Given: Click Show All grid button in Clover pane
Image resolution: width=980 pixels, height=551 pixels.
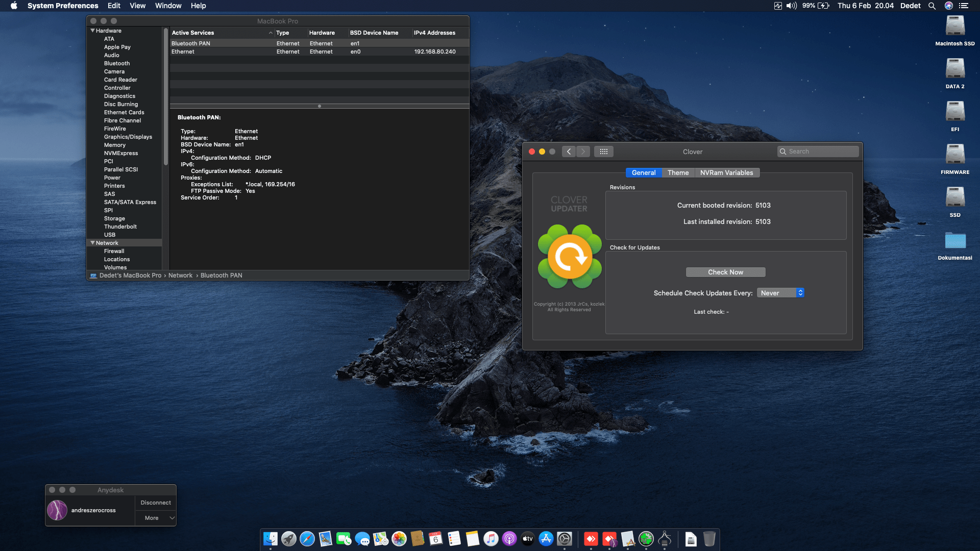Looking at the screenshot, I should click(x=603, y=152).
